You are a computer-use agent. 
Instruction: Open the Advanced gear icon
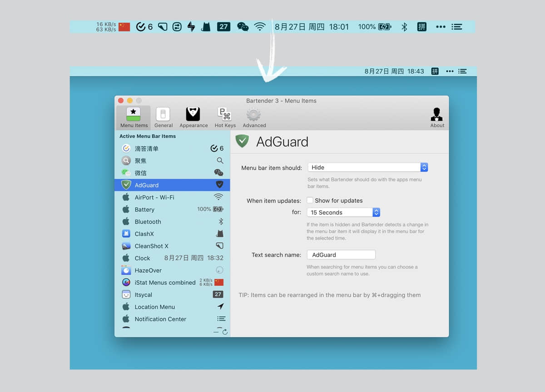254,118
